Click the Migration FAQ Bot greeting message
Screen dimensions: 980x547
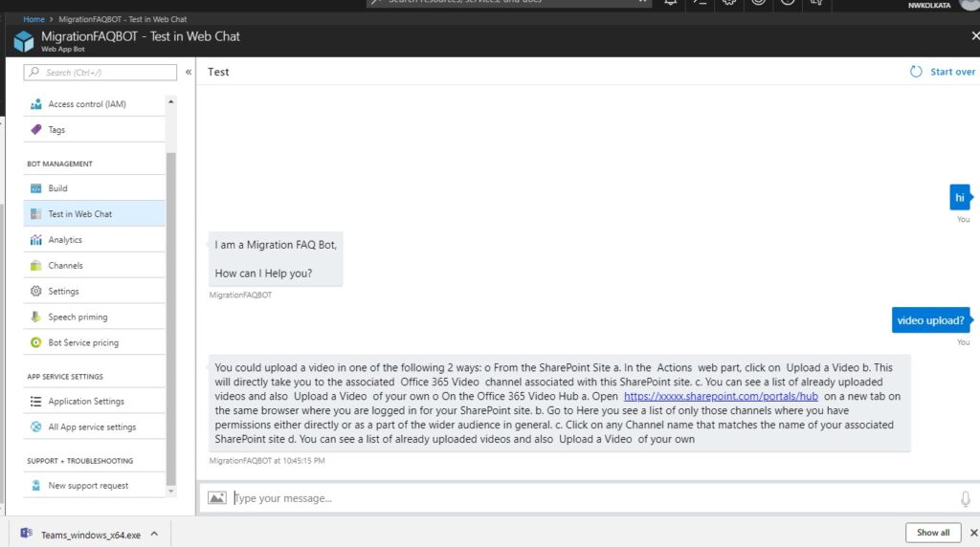[276, 259]
